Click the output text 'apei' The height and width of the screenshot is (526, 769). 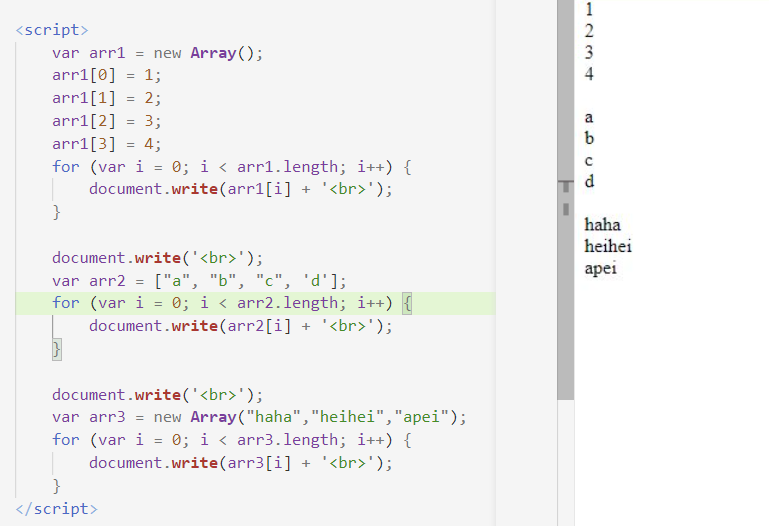(600, 269)
